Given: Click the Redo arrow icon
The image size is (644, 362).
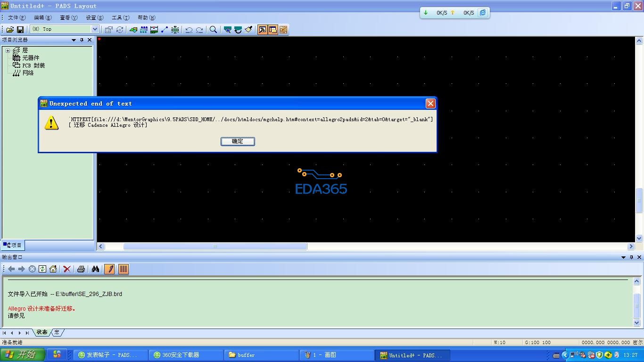Looking at the screenshot, I should coord(199,29).
